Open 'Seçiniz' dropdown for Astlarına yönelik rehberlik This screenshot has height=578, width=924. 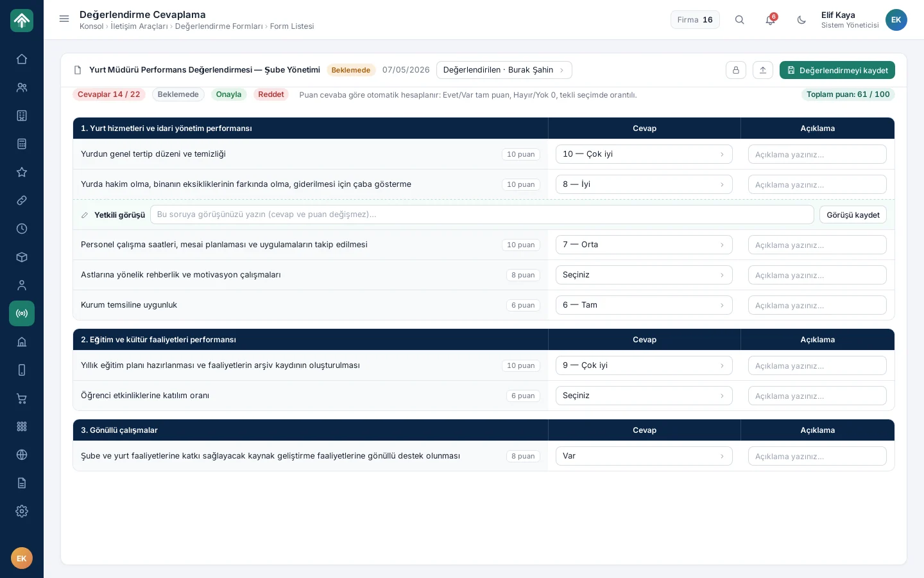click(x=644, y=275)
